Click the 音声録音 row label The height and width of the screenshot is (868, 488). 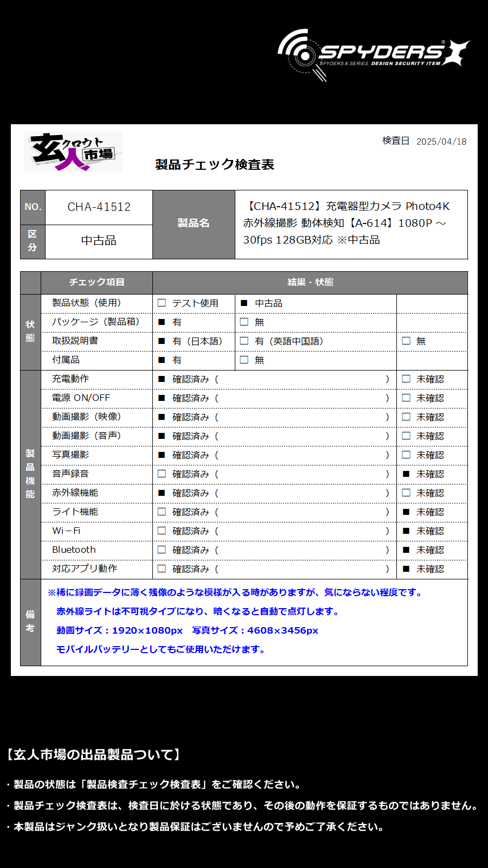(70, 474)
